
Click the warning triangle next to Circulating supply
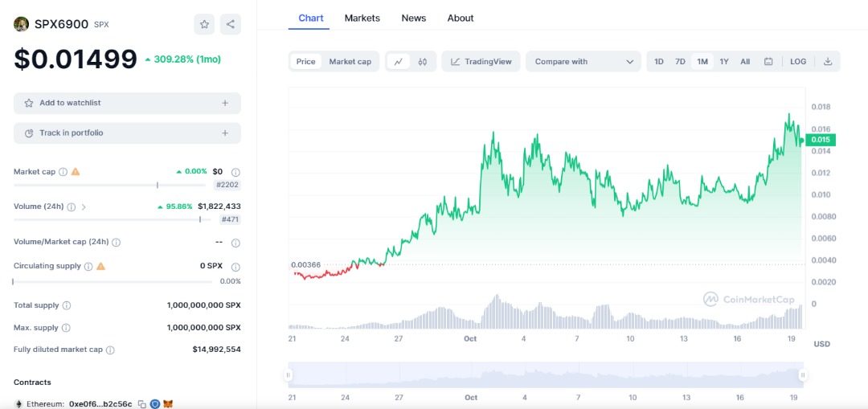click(100, 266)
